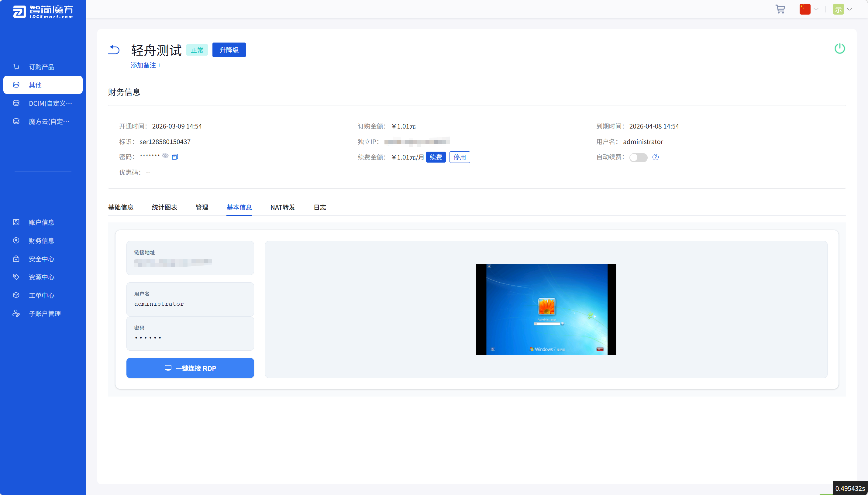Switch to the 统计图表 tab

(164, 207)
